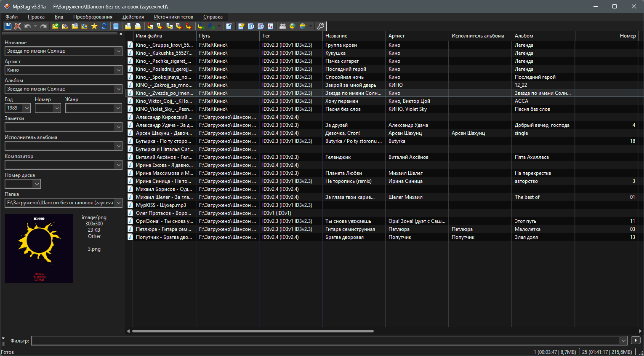Open the Композитор dropdown
Screen dimensions: 644x356
click(118, 165)
